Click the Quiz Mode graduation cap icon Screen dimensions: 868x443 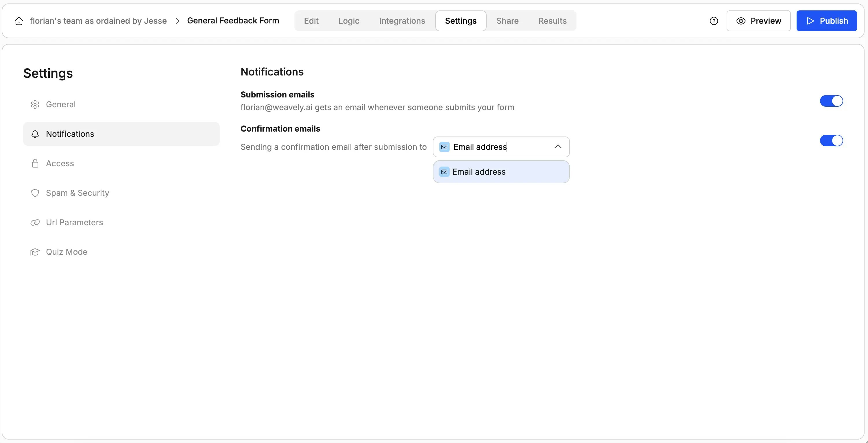(x=35, y=252)
